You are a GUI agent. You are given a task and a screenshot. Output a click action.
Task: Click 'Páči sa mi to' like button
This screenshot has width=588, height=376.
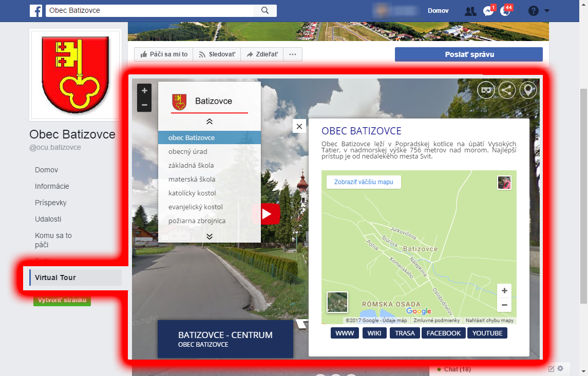164,54
